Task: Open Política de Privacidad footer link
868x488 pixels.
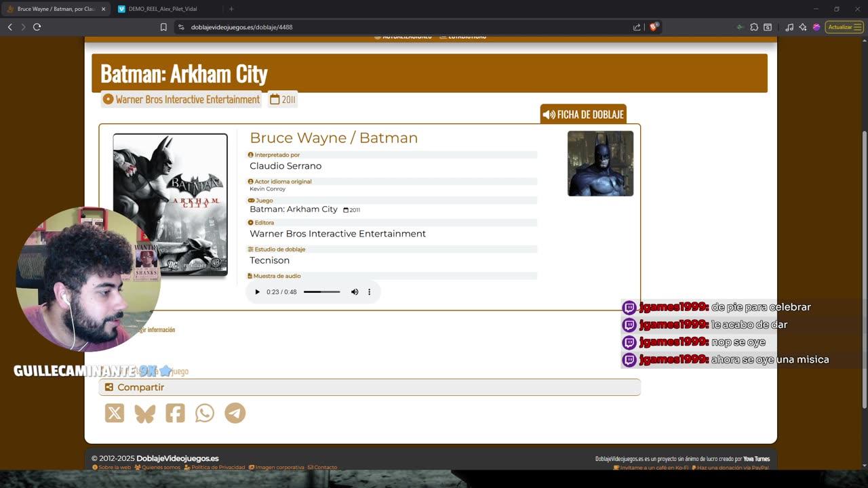Action: click(214, 468)
